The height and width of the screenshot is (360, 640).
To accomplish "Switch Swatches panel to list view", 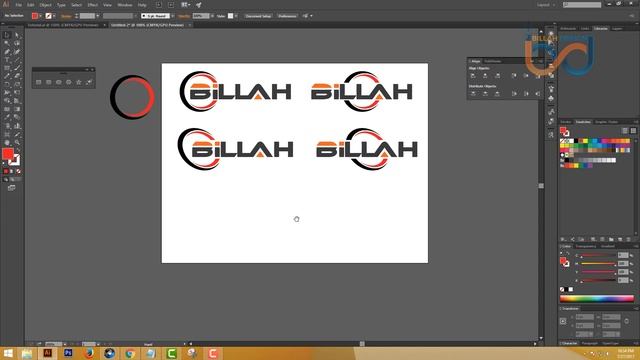I will click(625, 131).
